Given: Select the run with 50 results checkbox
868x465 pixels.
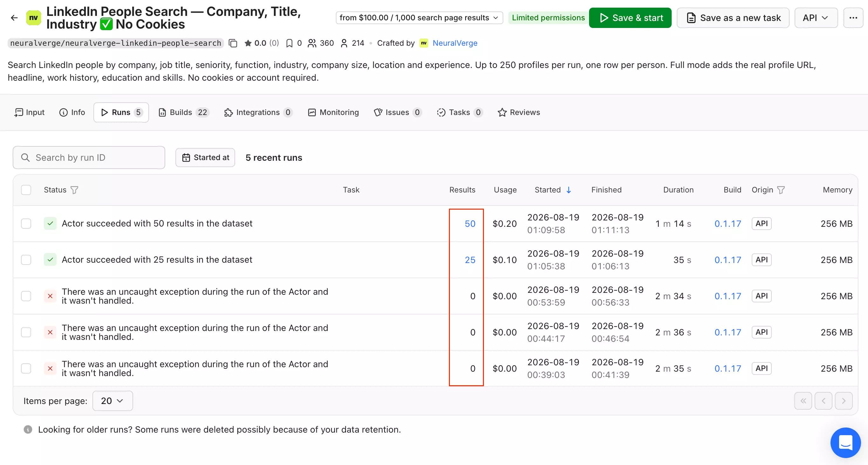Looking at the screenshot, I should coord(26,223).
